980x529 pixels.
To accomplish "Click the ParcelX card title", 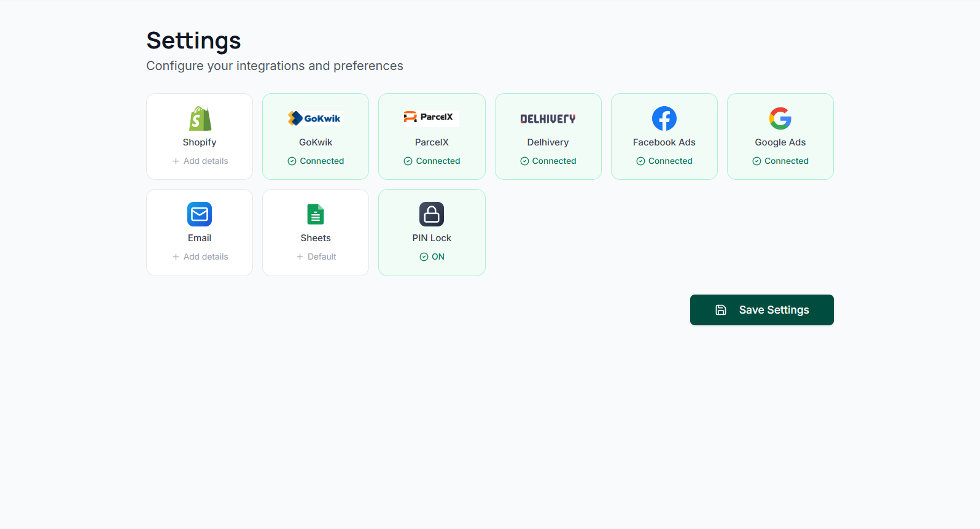I will [432, 142].
